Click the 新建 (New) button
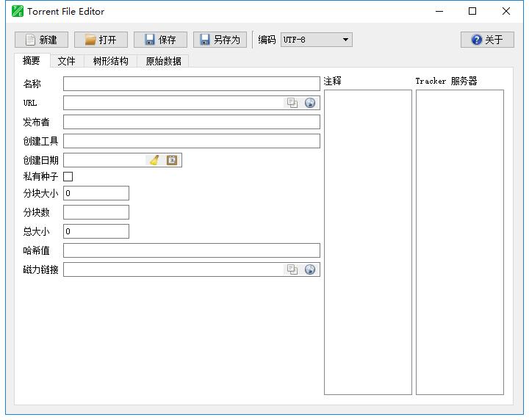The width and height of the screenshot is (529, 420). tap(41, 40)
